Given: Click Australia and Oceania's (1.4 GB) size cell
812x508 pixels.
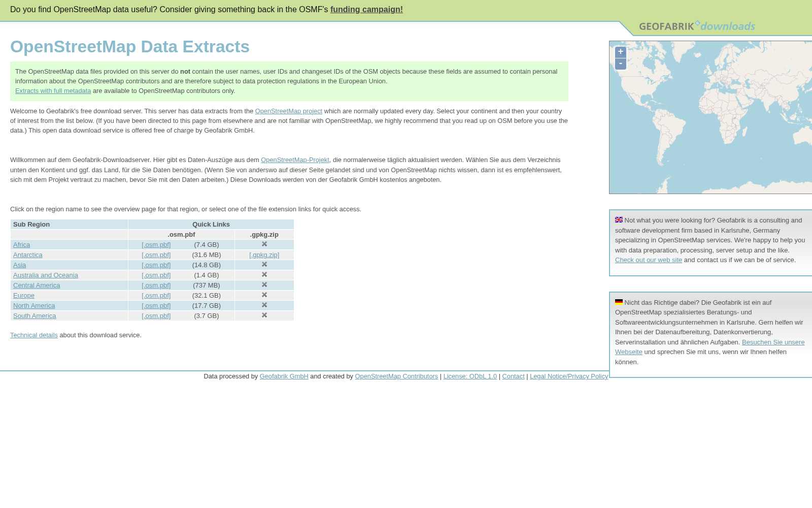Looking at the screenshot, I should (x=207, y=275).
